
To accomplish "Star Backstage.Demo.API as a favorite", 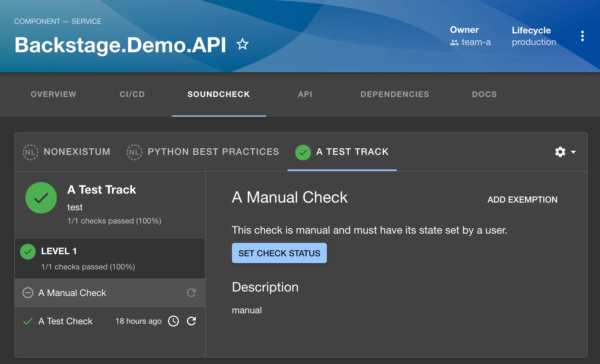I will (x=242, y=44).
